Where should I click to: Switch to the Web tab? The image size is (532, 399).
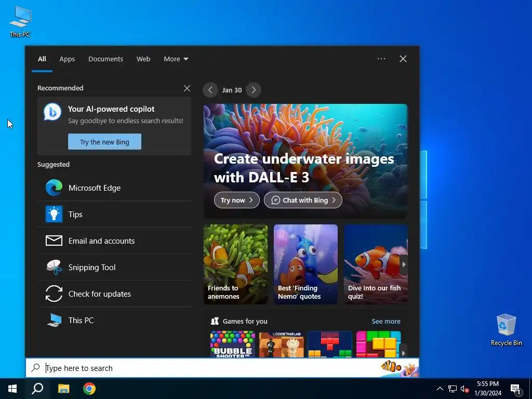pos(143,59)
